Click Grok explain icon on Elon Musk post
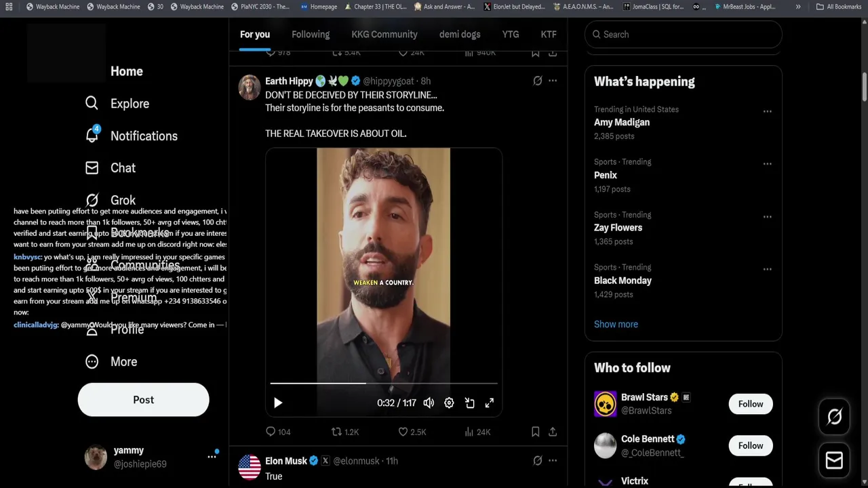This screenshot has height=488, width=868. [x=538, y=460]
